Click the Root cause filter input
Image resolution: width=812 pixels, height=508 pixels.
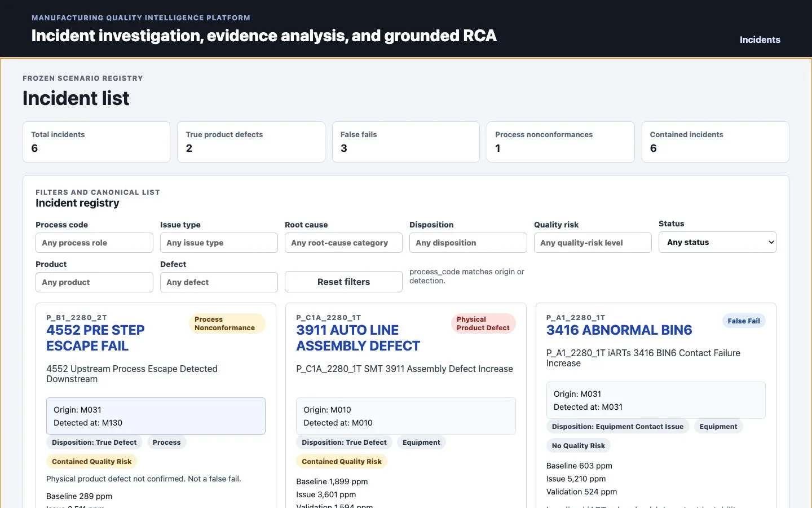[x=343, y=243]
